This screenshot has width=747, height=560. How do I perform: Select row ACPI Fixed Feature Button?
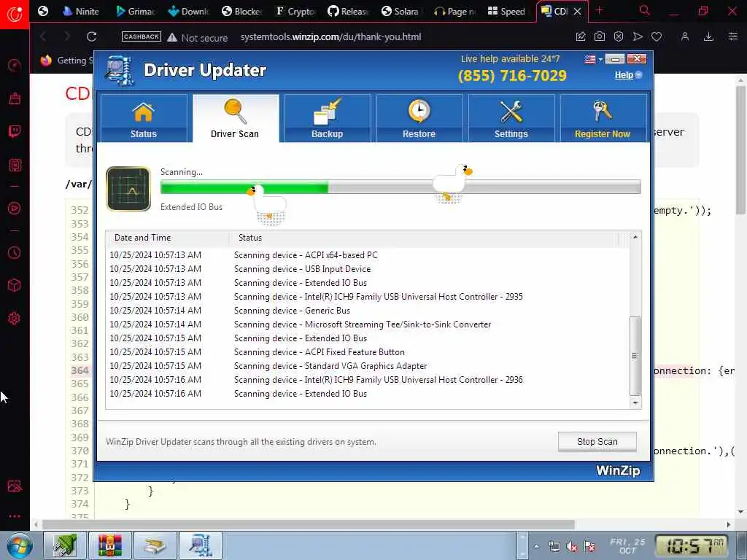367,352
